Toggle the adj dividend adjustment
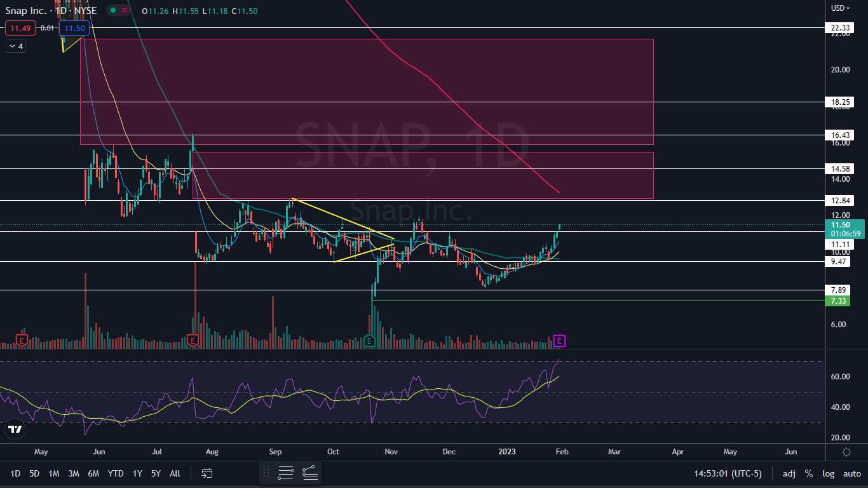This screenshot has width=868, height=488. tap(789, 473)
